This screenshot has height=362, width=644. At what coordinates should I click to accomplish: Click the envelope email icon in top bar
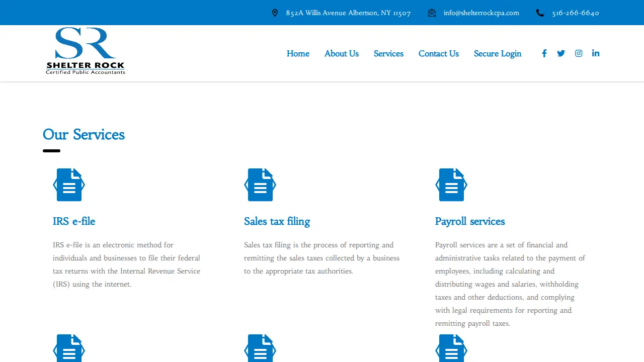point(432,13)
